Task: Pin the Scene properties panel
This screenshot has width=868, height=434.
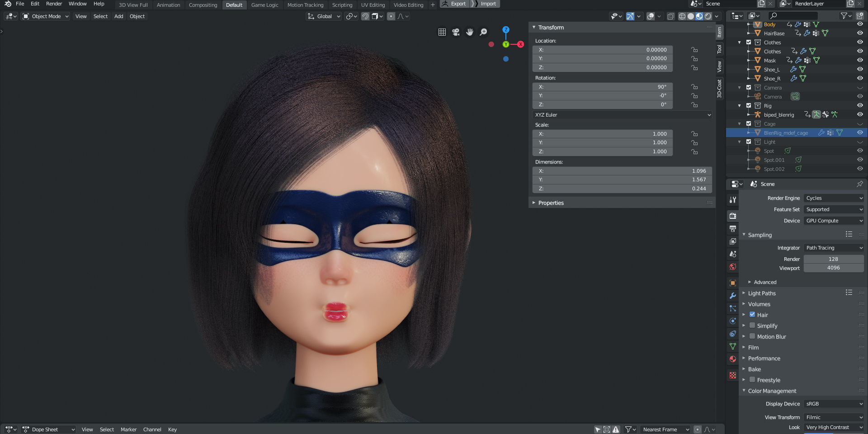Action: (859, 184)
